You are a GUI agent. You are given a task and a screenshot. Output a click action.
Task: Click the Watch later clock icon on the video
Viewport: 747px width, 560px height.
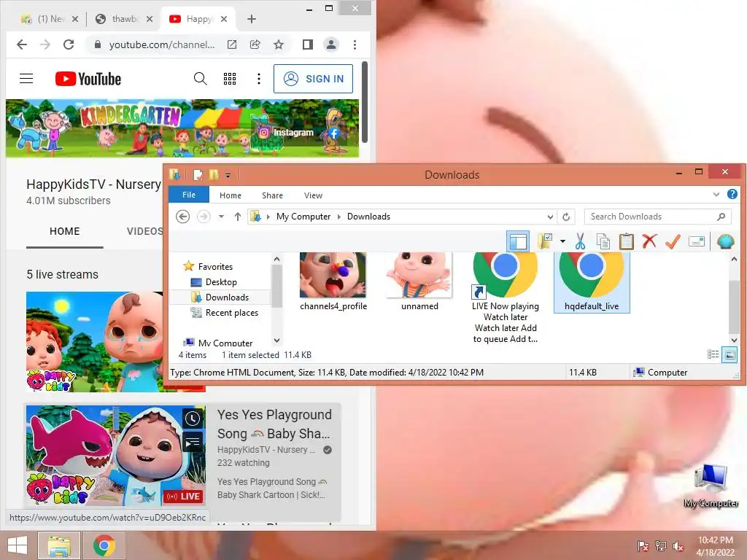193,418
